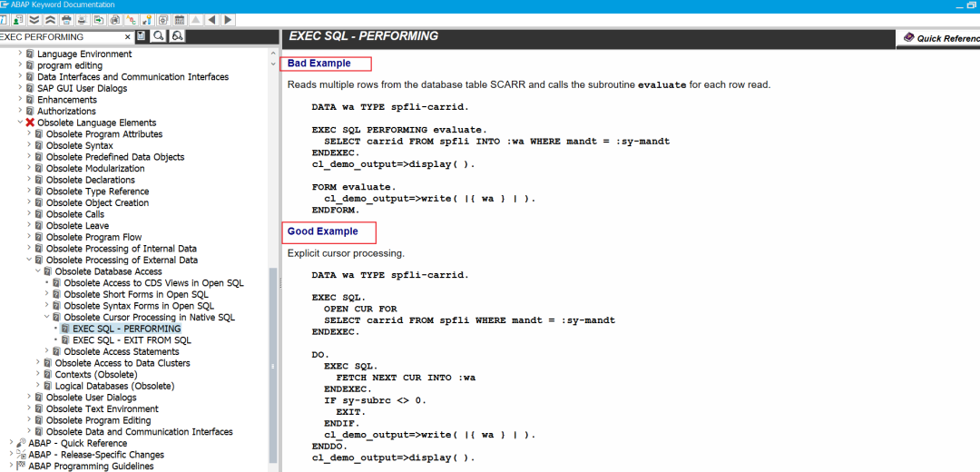
Task: Collapse Obsolete Processing of External Data
Action: pos(29,261)
